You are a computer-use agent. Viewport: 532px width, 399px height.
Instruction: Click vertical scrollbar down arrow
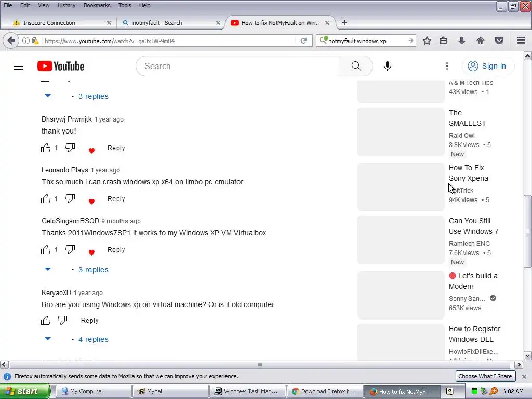click(527, 355)
